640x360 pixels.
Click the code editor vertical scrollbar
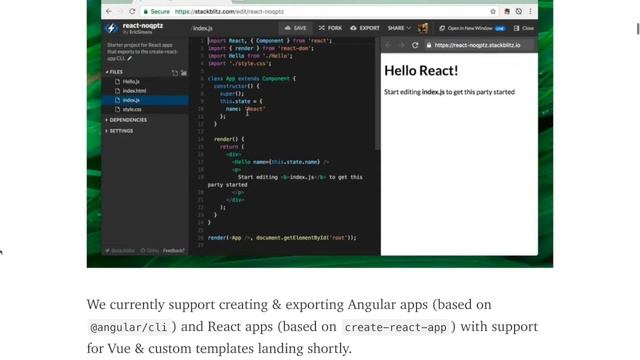pyautogui.click(x=377, y=94)
